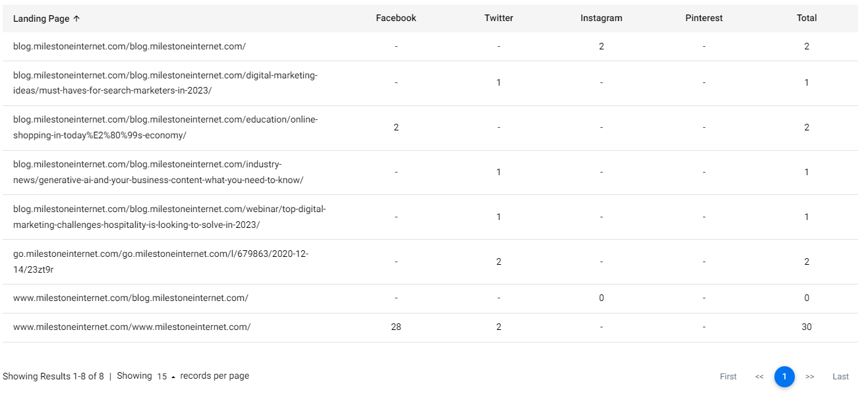Select page 1 in pagination

pyautogui.click(x=784, y=377)
